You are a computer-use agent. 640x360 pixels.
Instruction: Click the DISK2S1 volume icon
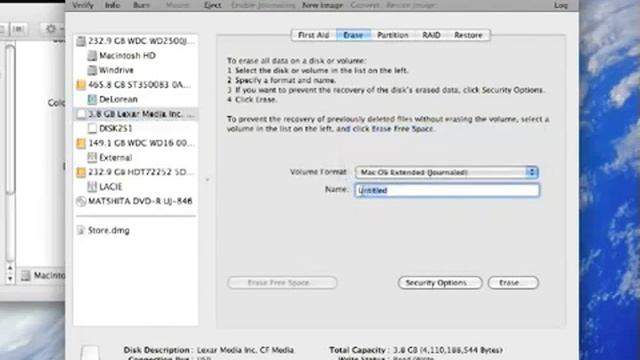(92, 129)
